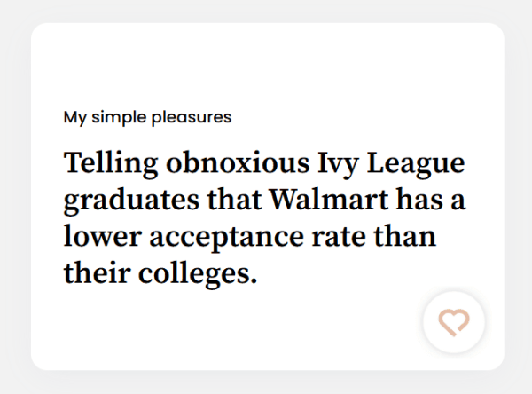Like this prompt with the heart icon
The width and height of the screenshot is (532, 394).
(x=454, y=321)
